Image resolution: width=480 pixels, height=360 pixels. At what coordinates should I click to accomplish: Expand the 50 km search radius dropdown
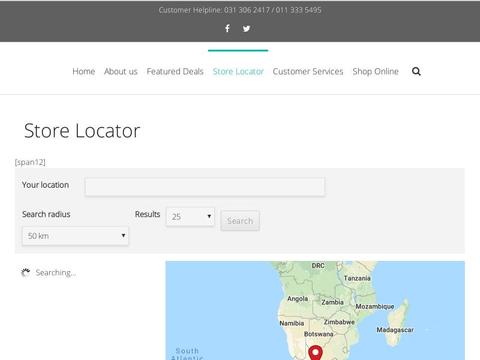click(x=75, y=236)
